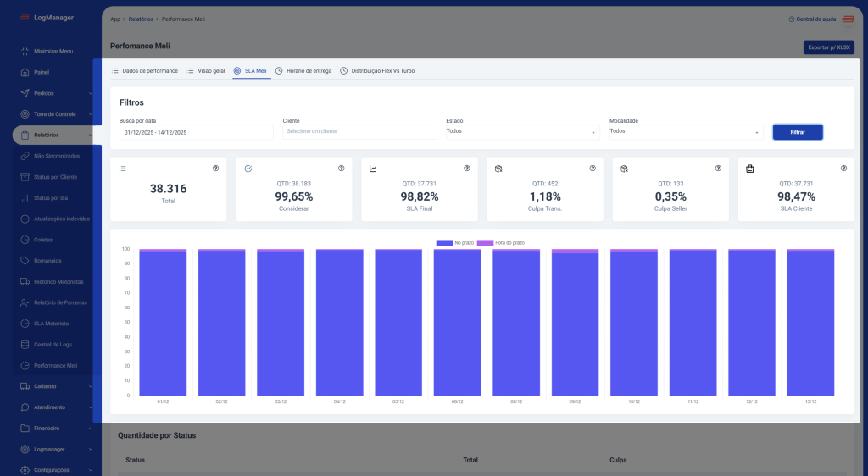Open the Estado dropdown
This screenshot has width=868, height=476.
tap(522, 132)
